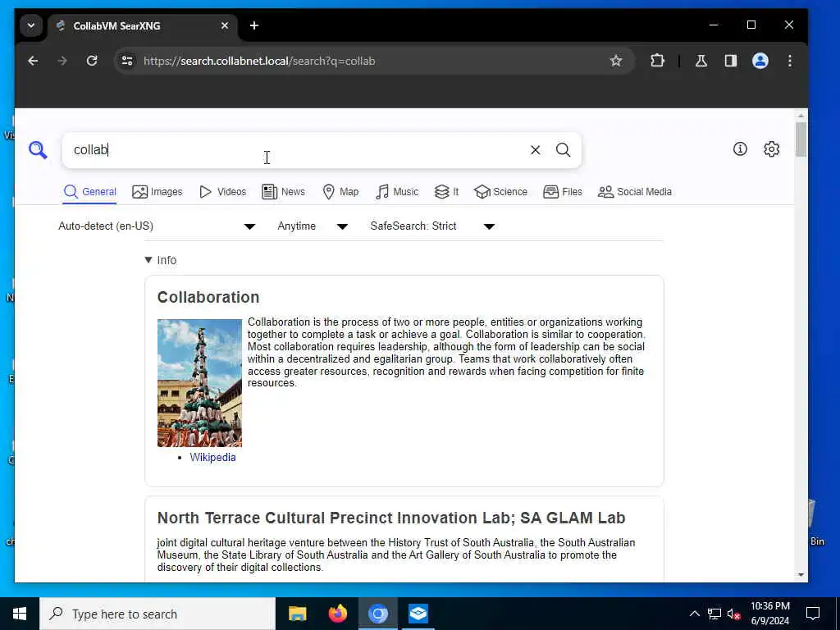Viewport: 840px width, 630px height.
Task: Open the notification center icon
Action: [813, 614]
